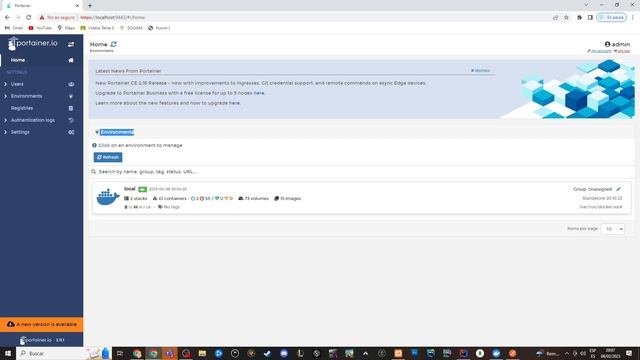Show hidden system tray icons
Image resolution: width=640 pixels, height=360 pixels.
(567, 353)
